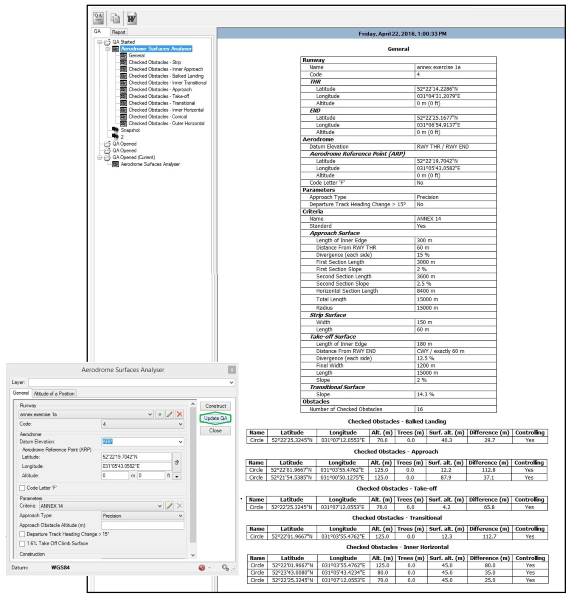The image size is (580, 605).
Task: Click the delete runway red X icon
Action: click(179, 414)
